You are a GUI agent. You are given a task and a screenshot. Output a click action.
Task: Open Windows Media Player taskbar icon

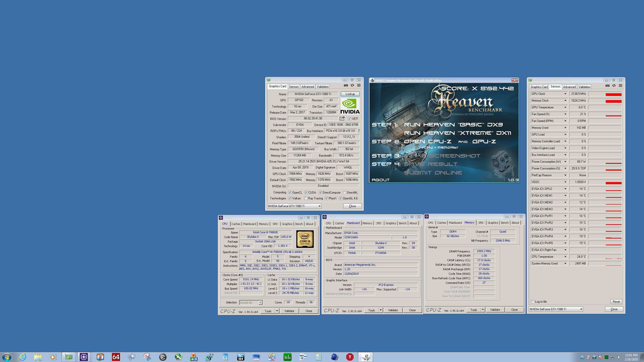53,357
